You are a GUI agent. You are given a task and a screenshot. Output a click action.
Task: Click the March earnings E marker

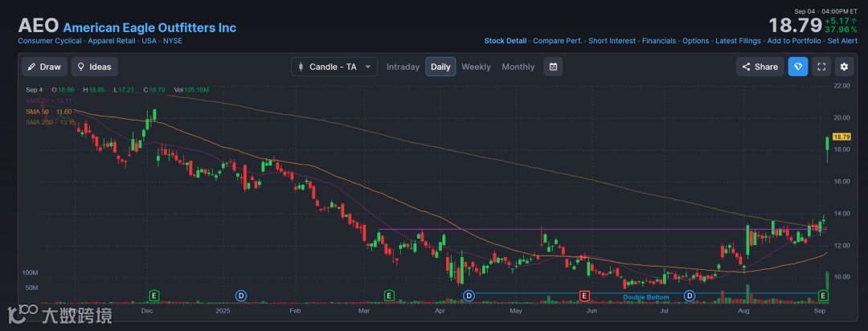(389, 296)
